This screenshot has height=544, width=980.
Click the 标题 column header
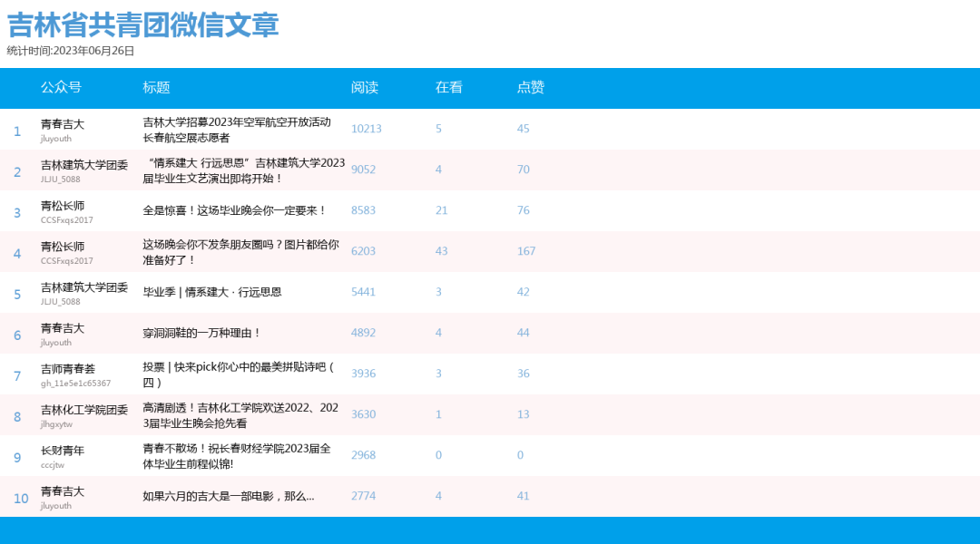click(x=156, y=87)
